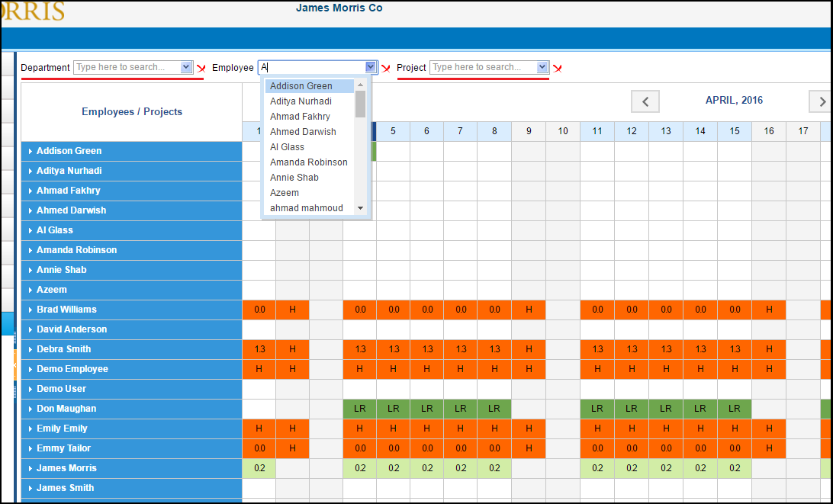This screenshot has width=833, height=504.
Task: Expand the Azeem row in grid
Action: 31,290
